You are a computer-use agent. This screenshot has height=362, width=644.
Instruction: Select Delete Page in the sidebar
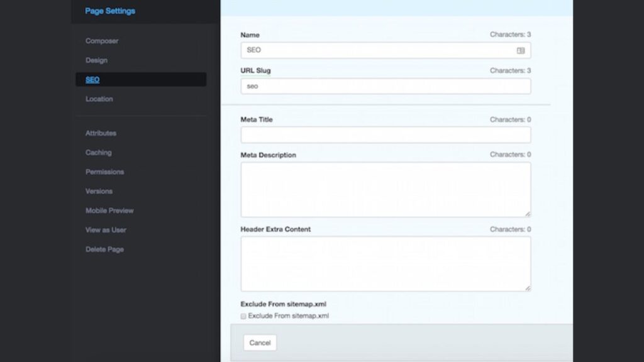click(x=105, y=249)
